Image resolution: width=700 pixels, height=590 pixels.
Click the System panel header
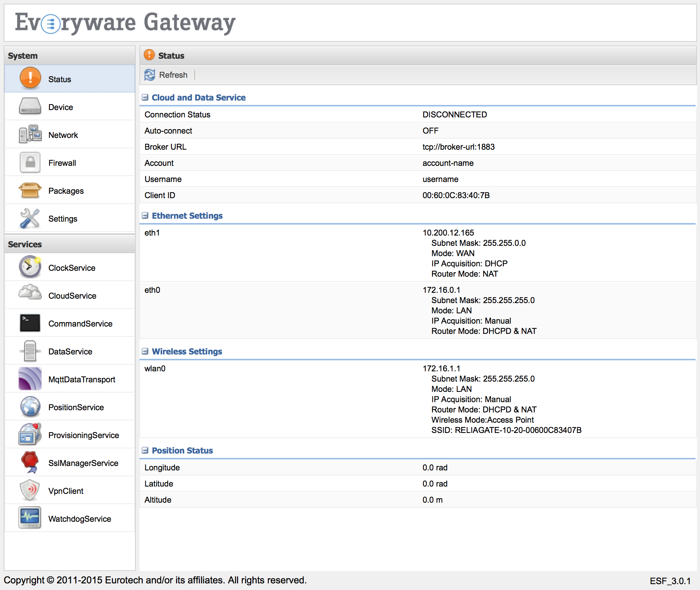click(70, 55)
